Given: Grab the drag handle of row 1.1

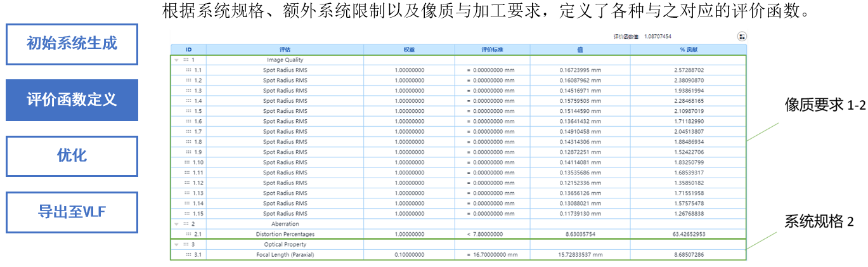Looking at the screenshot, I should tap(188, 70).
